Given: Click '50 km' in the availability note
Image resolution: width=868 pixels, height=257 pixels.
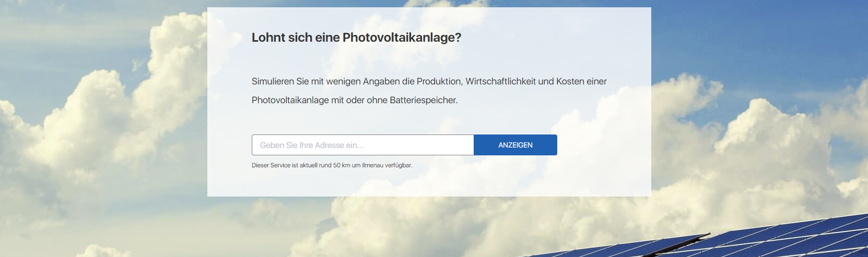Looking at the screenshot, I should pyautogui.click(x=342, y=165).
